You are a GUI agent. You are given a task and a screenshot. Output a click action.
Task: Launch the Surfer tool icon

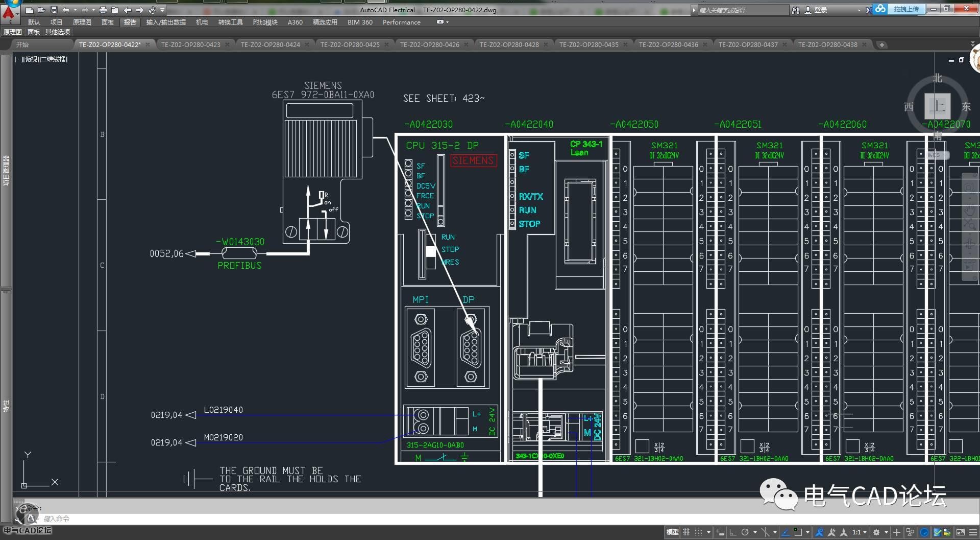[152, 10]
